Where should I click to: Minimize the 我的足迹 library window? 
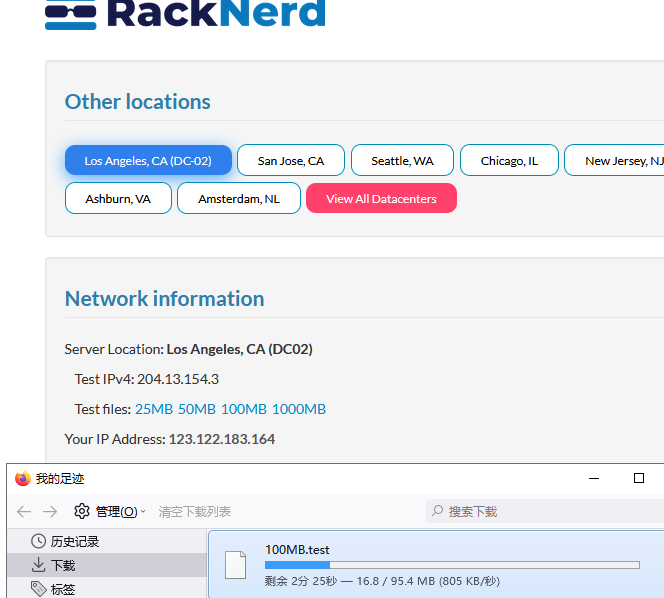(594, 479)
